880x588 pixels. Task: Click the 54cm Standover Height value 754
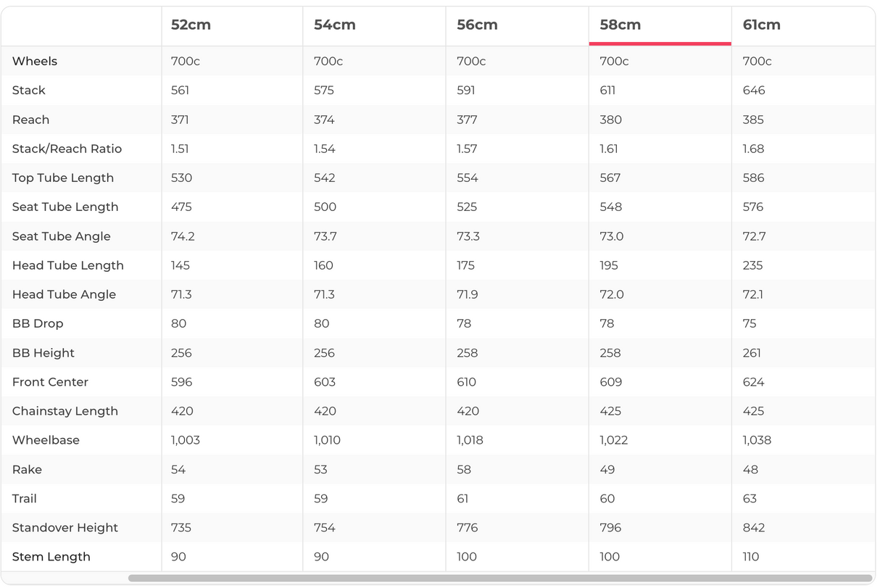(x=325, y=528)
